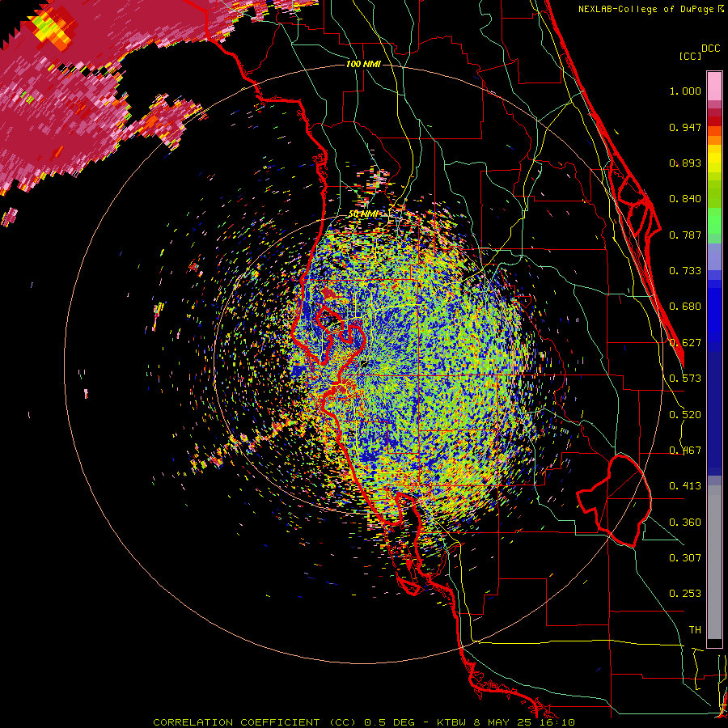This screenshot has width=728, height=728.
Task: Click the 0.680 scale value
Action: (685, 307)
